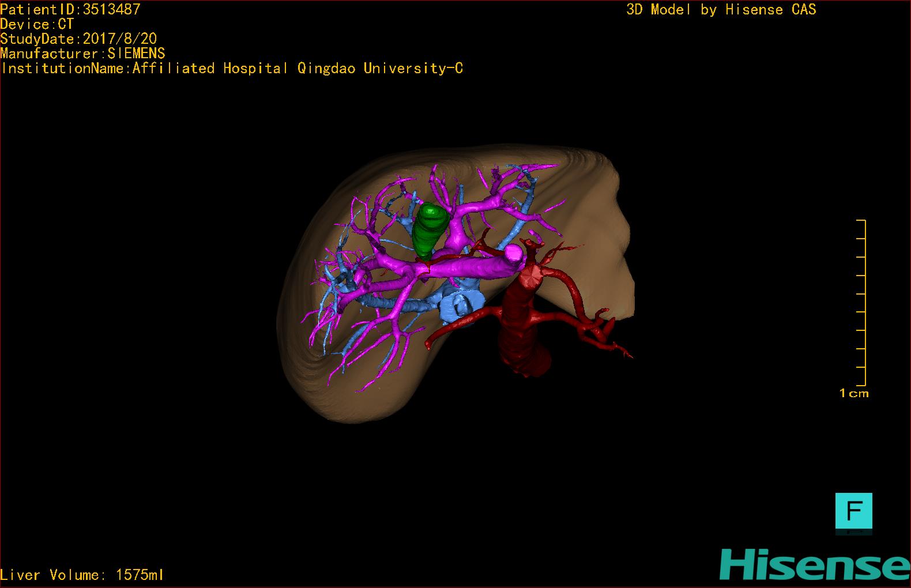Click the PatientID:3513487 text

70,9
